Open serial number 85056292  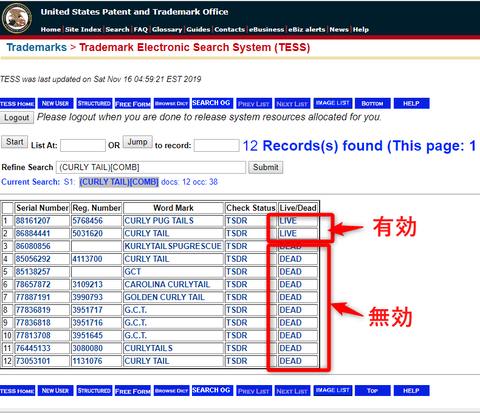tap(33, 259)
